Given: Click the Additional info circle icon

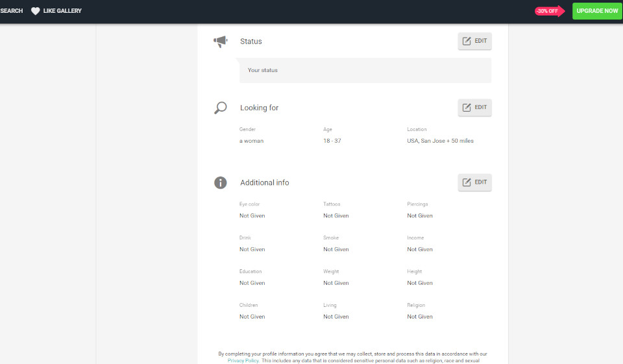Looking at the screenshot, I should [221, 183].
